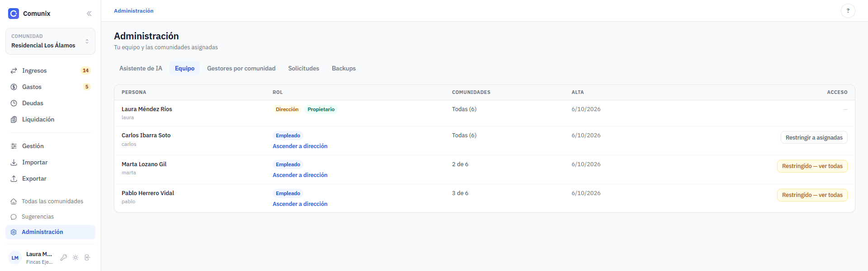Click the Exportar upload icon

[14, 178]
